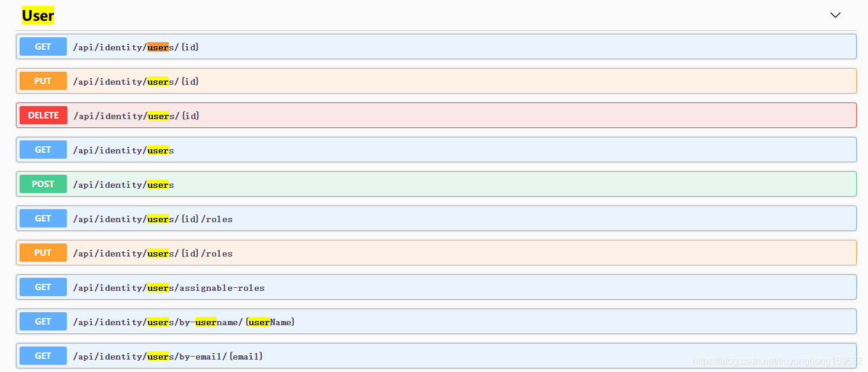Click the DELETE badge for users/{id}

click(43, 116)
